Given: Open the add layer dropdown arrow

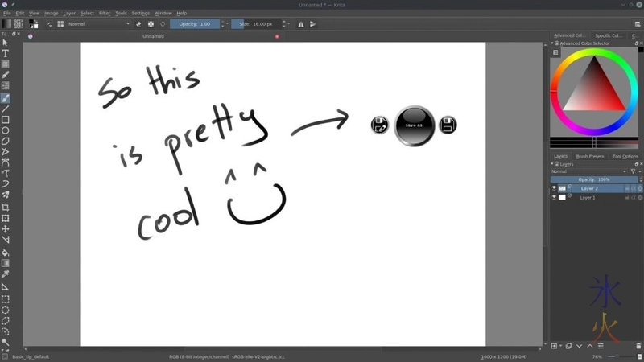Looking at the screenshot, I should coord(560,346).
